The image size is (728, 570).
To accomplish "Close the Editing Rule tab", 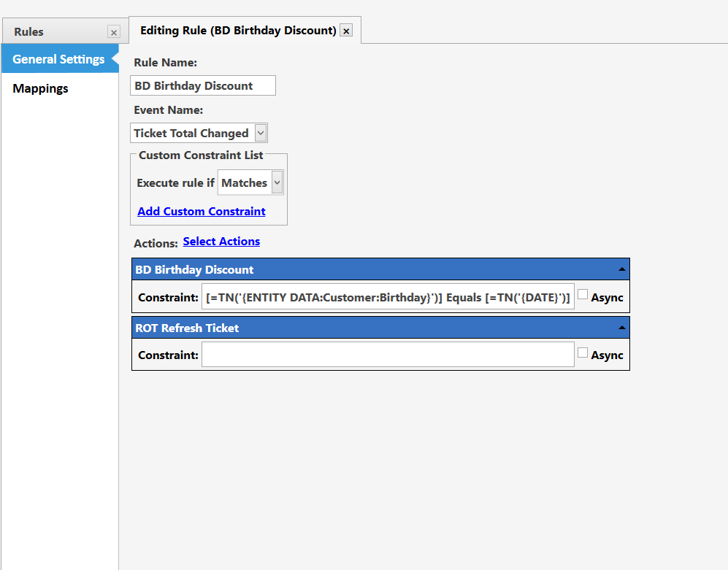I will [346, 31].
